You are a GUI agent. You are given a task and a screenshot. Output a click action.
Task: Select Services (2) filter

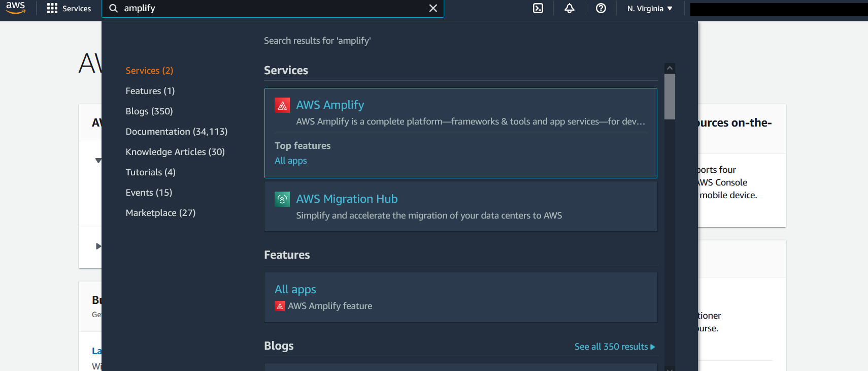point(149,71)
